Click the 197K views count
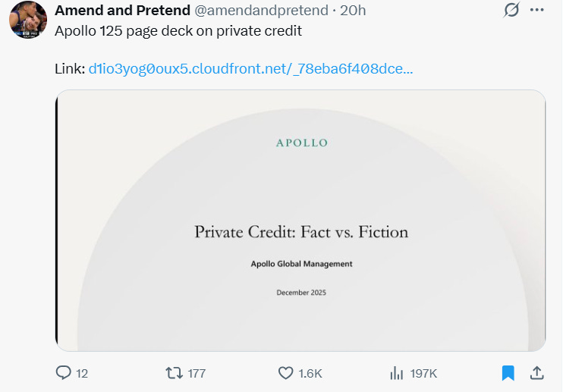This screenshot has height=392, width=563. tap(423, 374)
